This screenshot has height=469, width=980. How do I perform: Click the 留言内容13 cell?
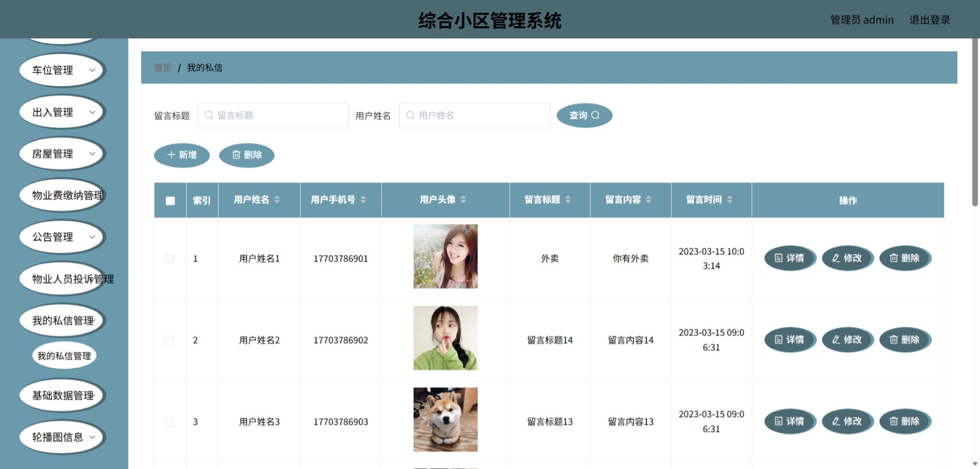click(x=630, y=422)
